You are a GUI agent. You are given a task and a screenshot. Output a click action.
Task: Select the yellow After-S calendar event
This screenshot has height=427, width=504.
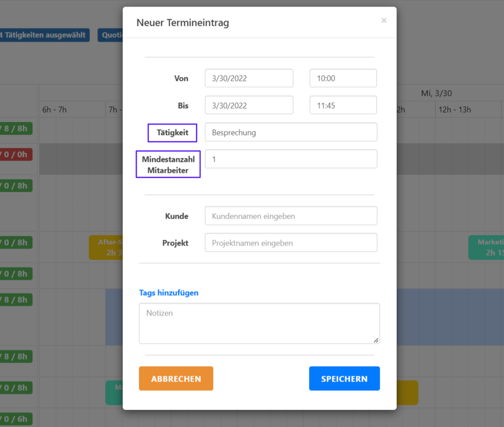[x=106, y=247]
